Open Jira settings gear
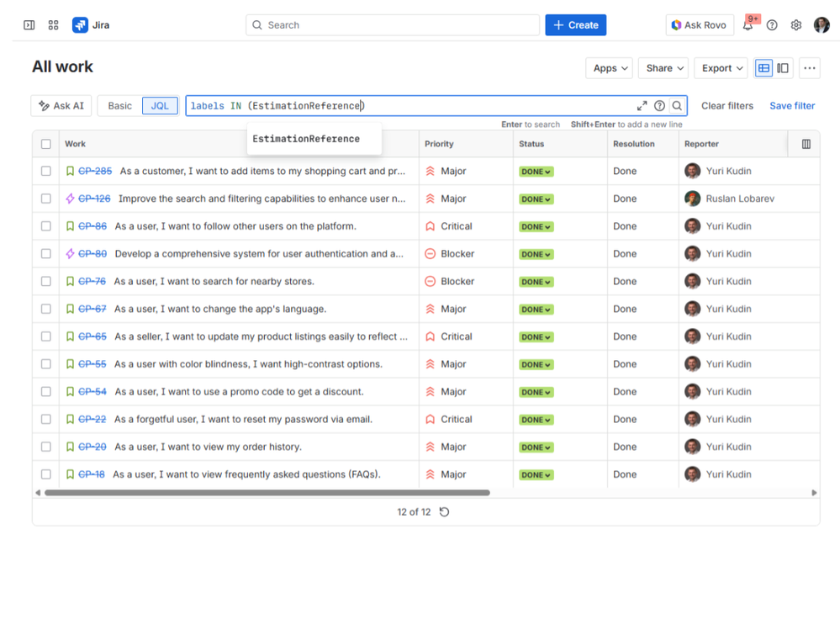840x630 pixels. click(x=795, y=25)
